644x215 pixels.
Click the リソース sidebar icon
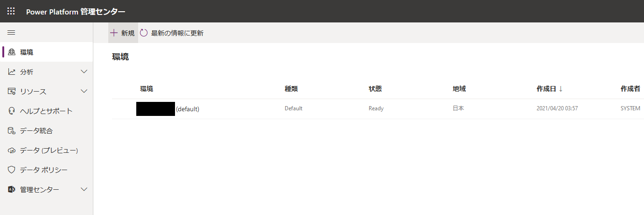[12, 92]
